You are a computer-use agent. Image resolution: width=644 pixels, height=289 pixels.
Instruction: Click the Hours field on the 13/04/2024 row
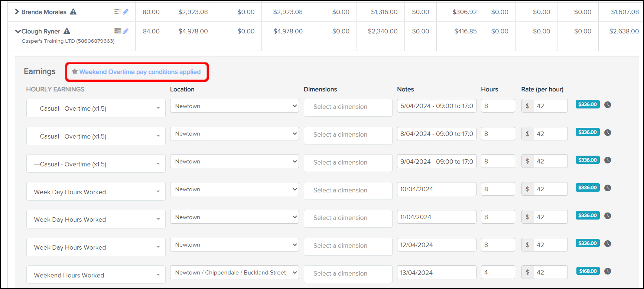pyautogui.click(x=498, y=273)
